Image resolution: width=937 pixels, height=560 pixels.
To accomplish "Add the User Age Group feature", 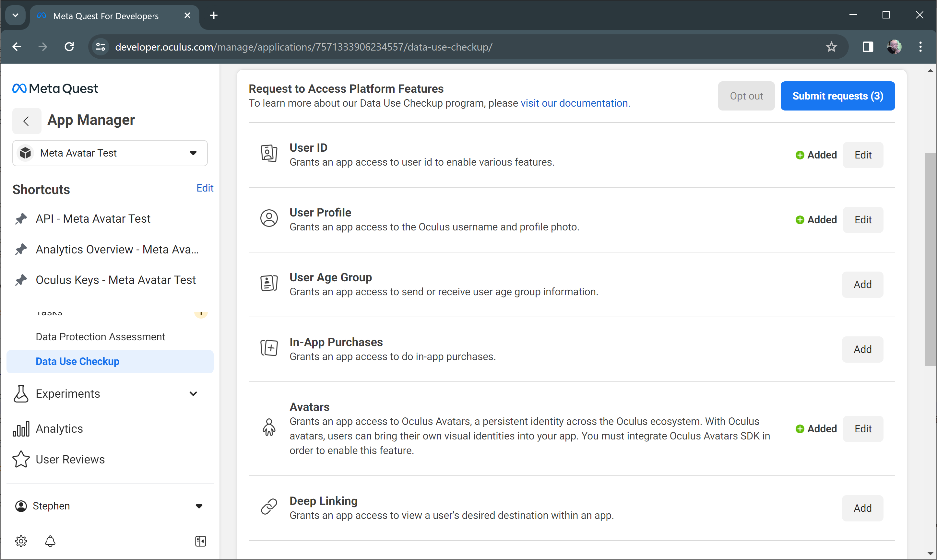I will [862, 285].
